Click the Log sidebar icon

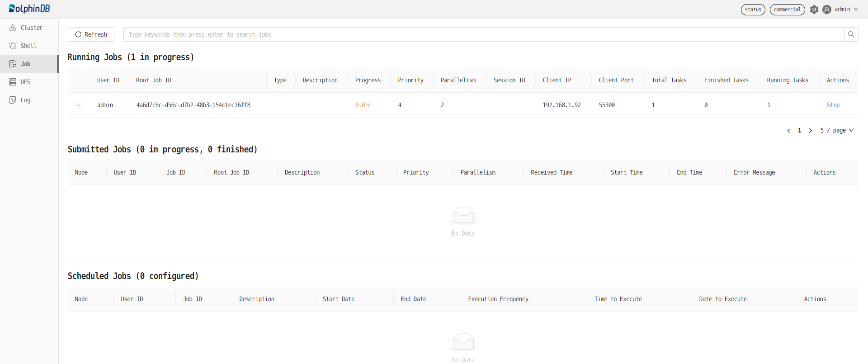point(13,100)
